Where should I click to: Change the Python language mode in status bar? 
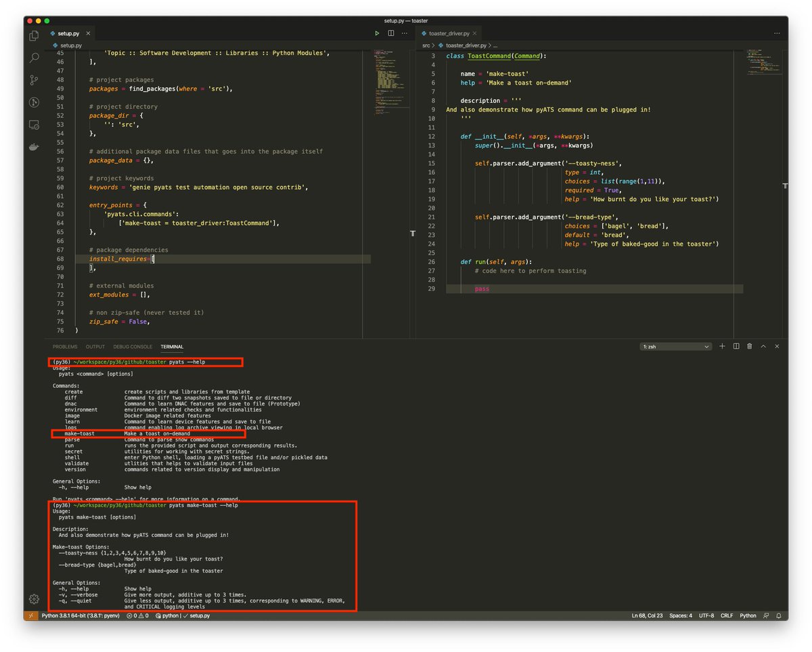pyautogui.click(x=748, y=615)
